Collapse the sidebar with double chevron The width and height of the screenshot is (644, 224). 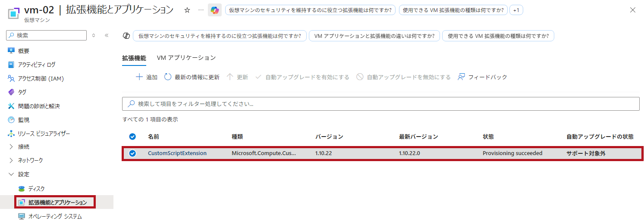[107, 35]
